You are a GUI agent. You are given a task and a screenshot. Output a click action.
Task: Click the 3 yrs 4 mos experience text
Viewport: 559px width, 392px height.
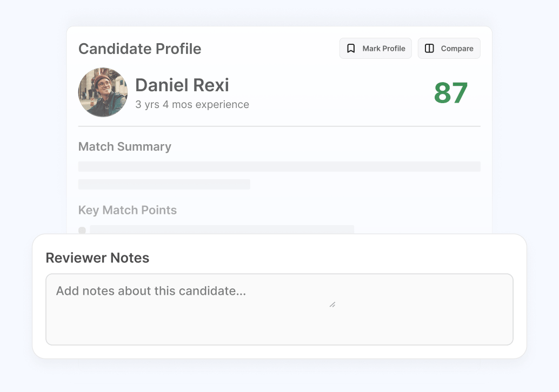pyautogui.click(x=192, y=104)
